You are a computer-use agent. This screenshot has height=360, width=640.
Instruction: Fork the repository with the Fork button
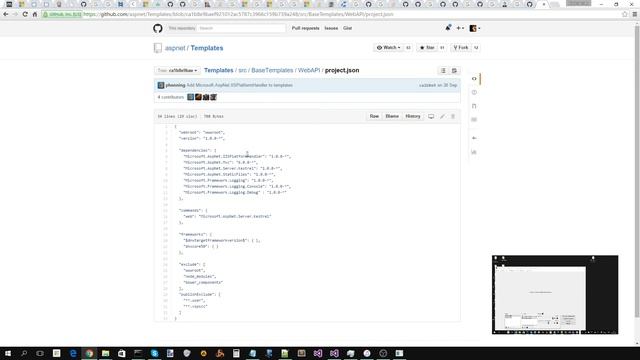point(461,48)
